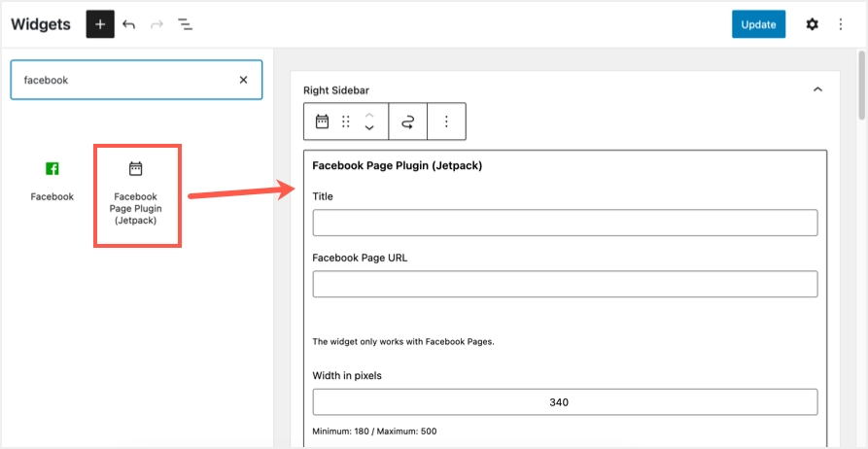Click the block drag handle
868x449 pixels.
click(x=346, y=121)
